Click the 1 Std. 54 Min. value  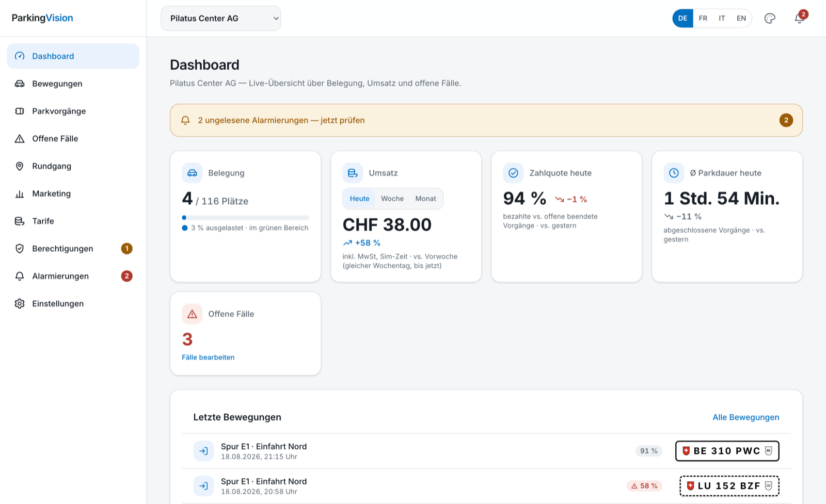(x=722, y=199)
